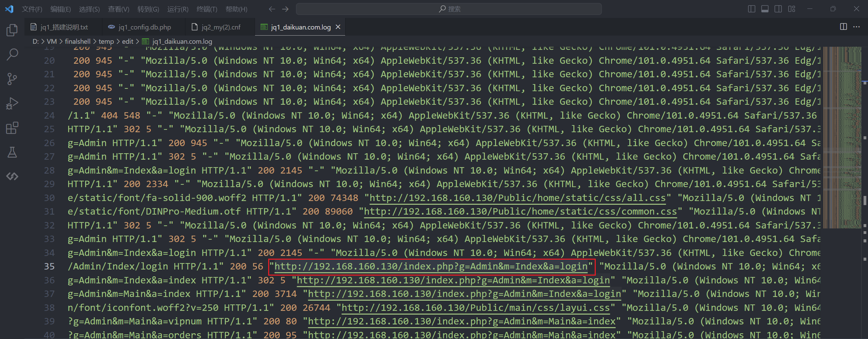The width and height of the screenshot is (868, 339).
Task: Expand the VM breadcrumb segment
Action: [52, 41]
